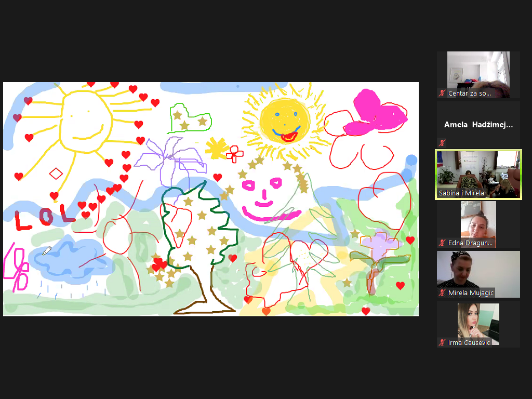Click muted mic icon beside Irma Causevic

pos(442,342)
